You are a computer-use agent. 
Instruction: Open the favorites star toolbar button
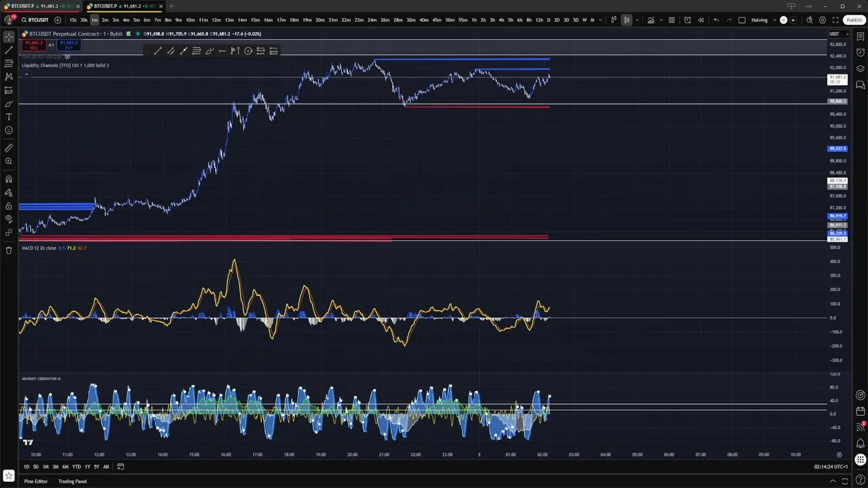9,476
